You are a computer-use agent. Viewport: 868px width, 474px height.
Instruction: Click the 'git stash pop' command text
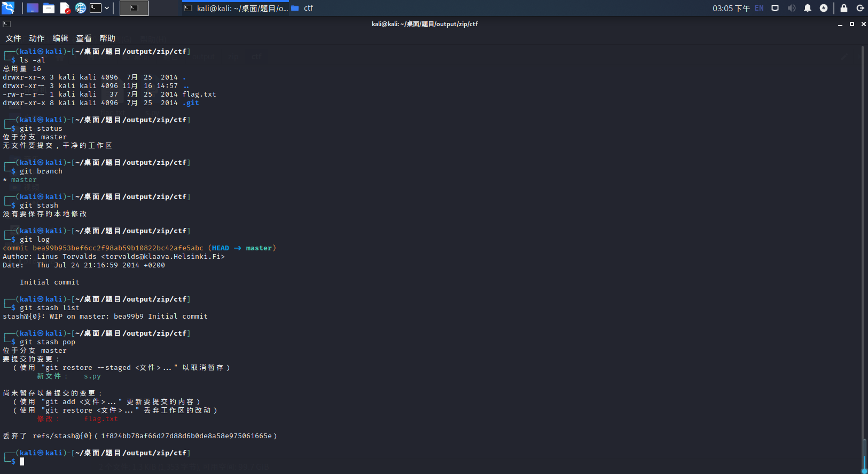pyautogui.click(x=48, y=342)
